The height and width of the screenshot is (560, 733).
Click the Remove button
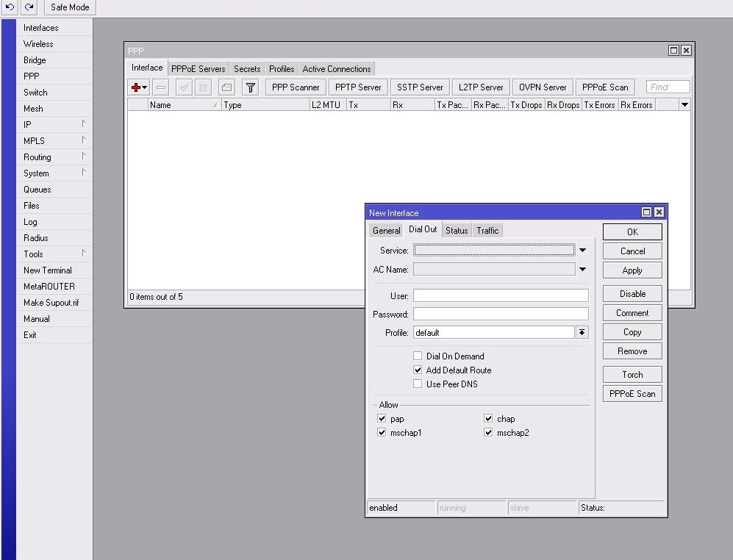[x=632, y=351]
